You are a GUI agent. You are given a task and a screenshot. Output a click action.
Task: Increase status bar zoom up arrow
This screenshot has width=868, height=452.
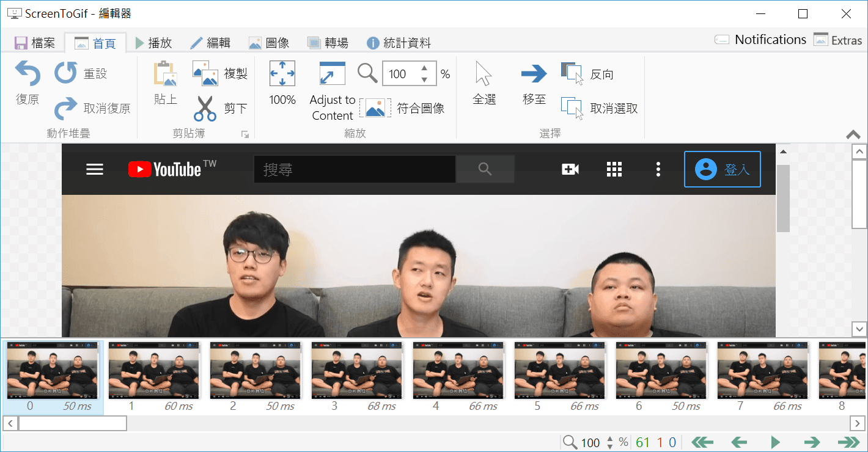[609, 439]
